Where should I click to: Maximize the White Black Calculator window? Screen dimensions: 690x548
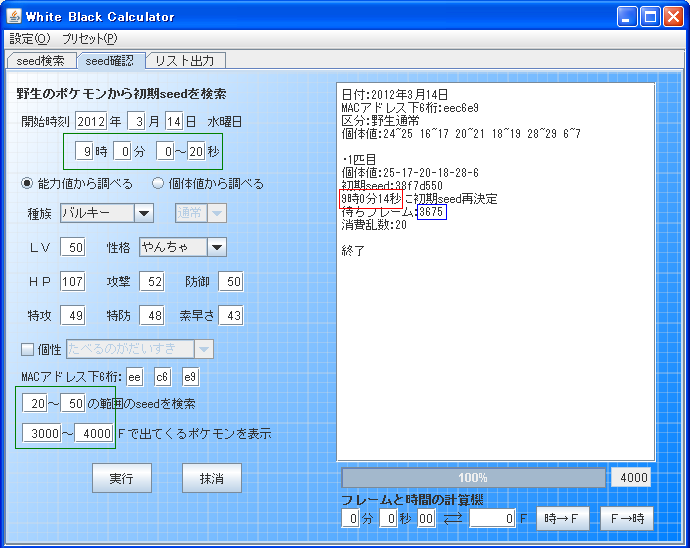650,17
